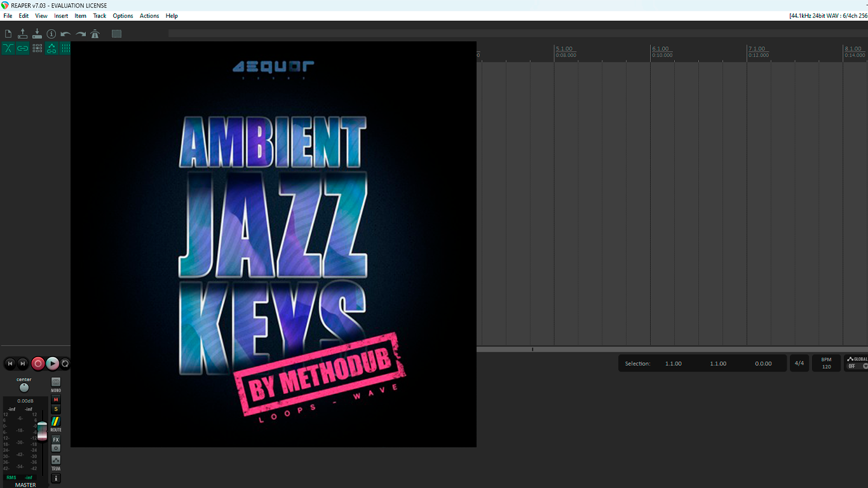868x488 pixels.
Task: Click the audio device status text 44.1kHz 24bit WAV
Action: [828, 16]
